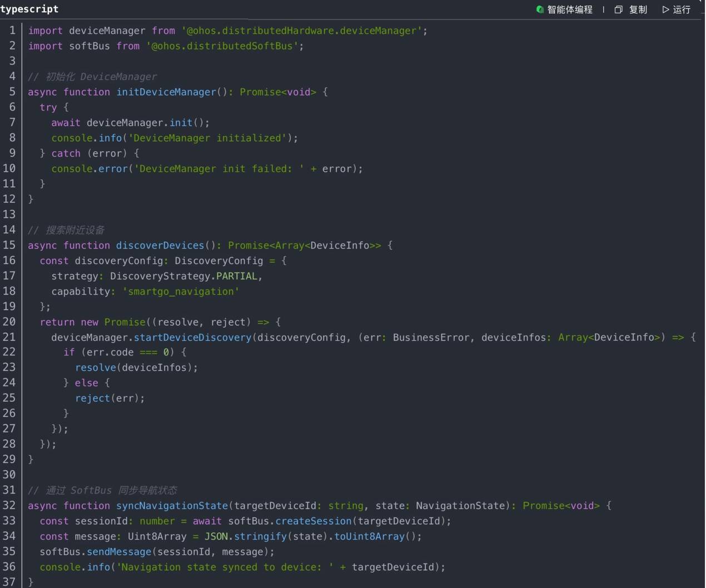Click the startDeviceDiscovery method call
Viewport: 706px width, 588px height.
(x=192, y=337)
